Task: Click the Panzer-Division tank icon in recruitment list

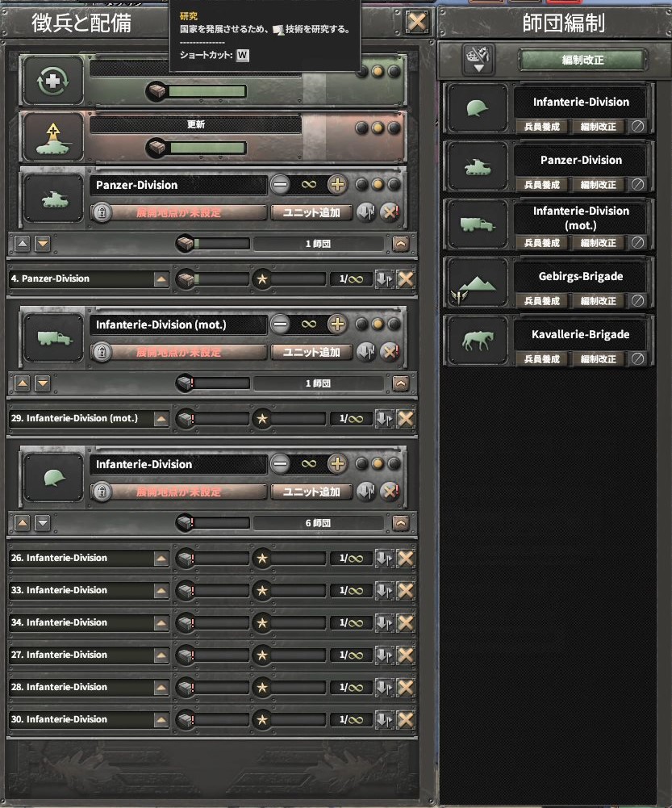Action: pyautogui.click(x=54, y=199)
